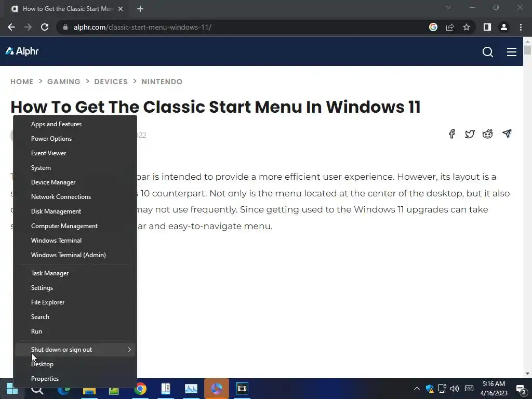Open Apps and Features from the menu

coord(75,124)
